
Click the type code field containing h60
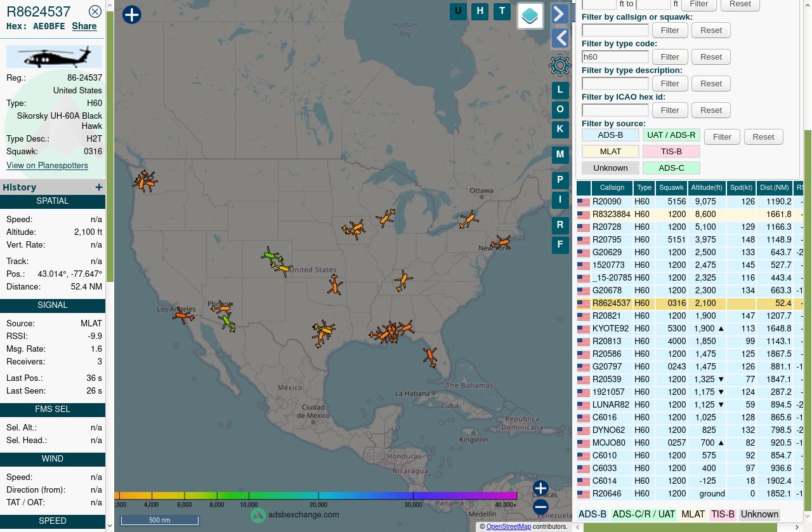coord(615,57)
